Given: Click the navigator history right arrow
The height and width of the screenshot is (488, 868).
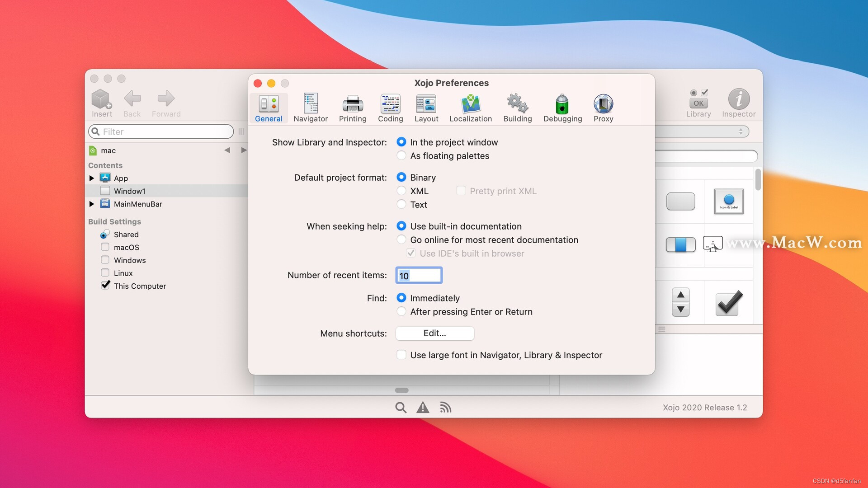Looking at the screenshot, I should point(244,150).
